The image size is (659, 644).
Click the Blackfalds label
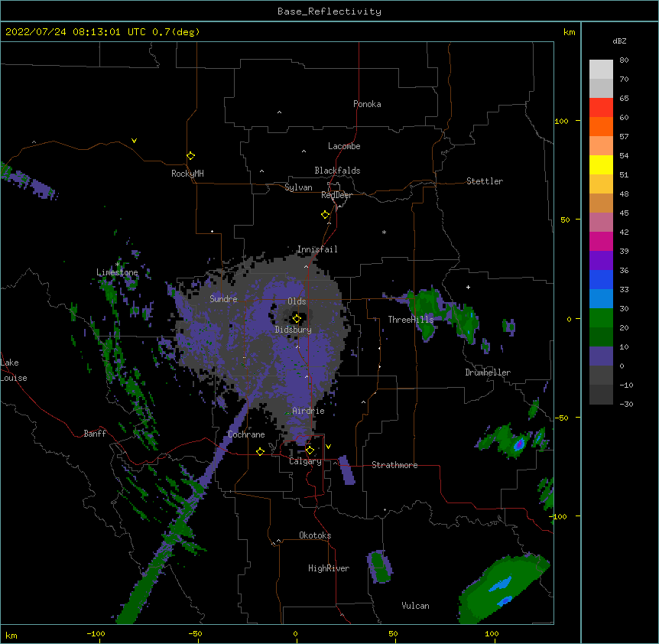coord(337,171)
